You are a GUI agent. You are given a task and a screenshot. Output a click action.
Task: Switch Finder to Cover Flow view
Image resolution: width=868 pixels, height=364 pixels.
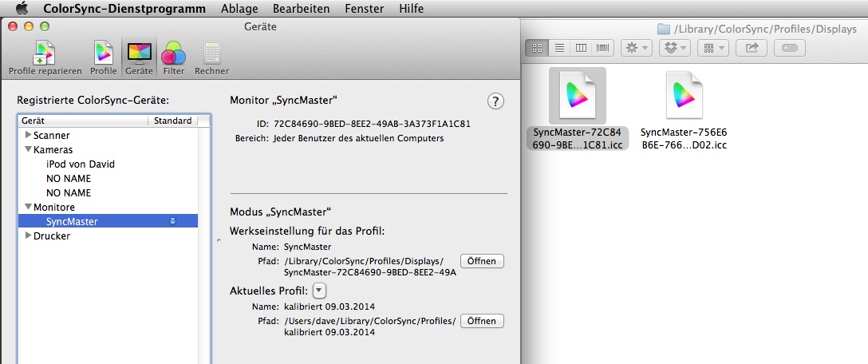pyautogui.click(x=602, y=48)
